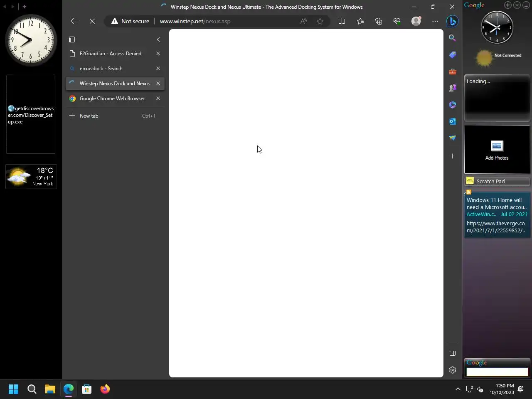
Task: Open a New tab
Action: [x=115, y=116]
